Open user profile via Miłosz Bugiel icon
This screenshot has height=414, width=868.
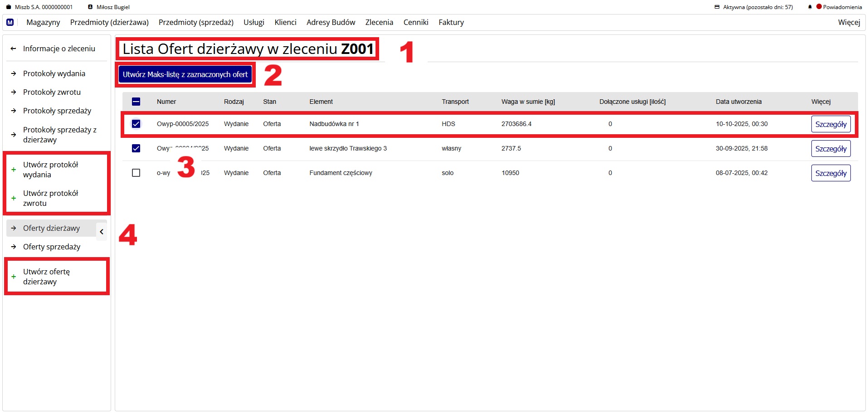[90, 7]
